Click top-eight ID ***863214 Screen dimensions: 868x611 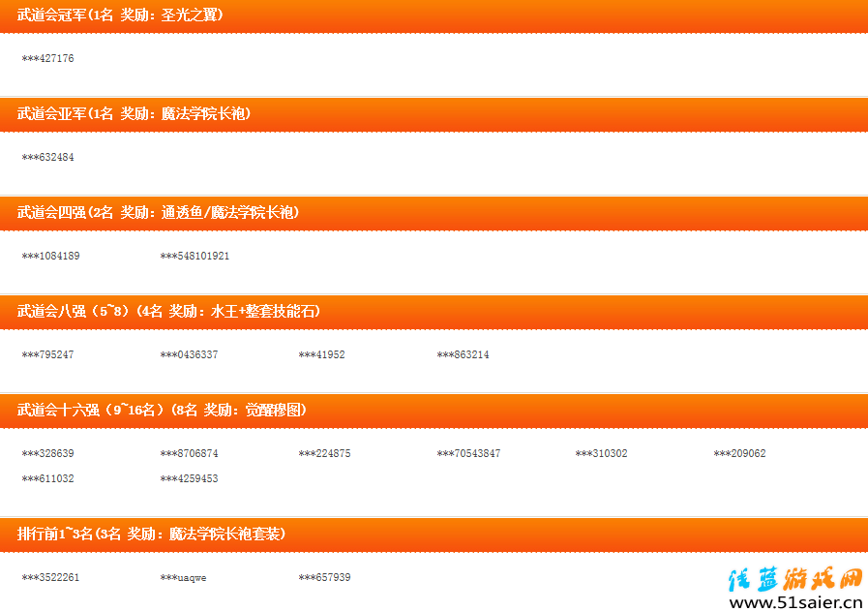coord(463,355)
